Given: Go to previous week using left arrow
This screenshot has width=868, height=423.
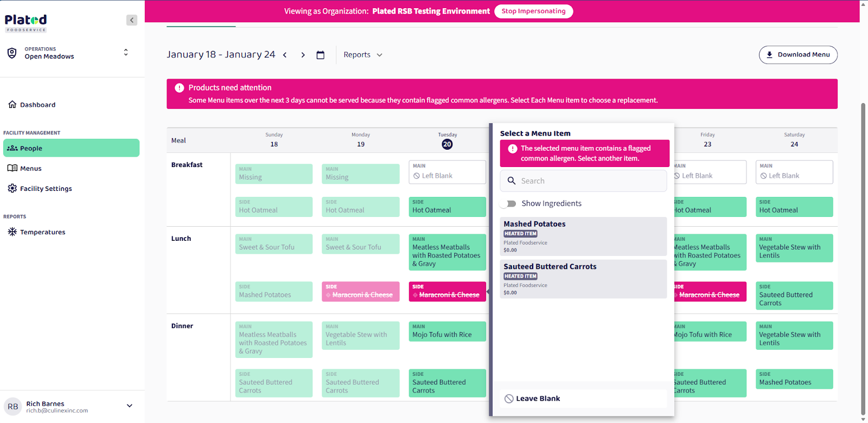Looking at the screenshot, I should pyautogui.click(x=285, y=55).
